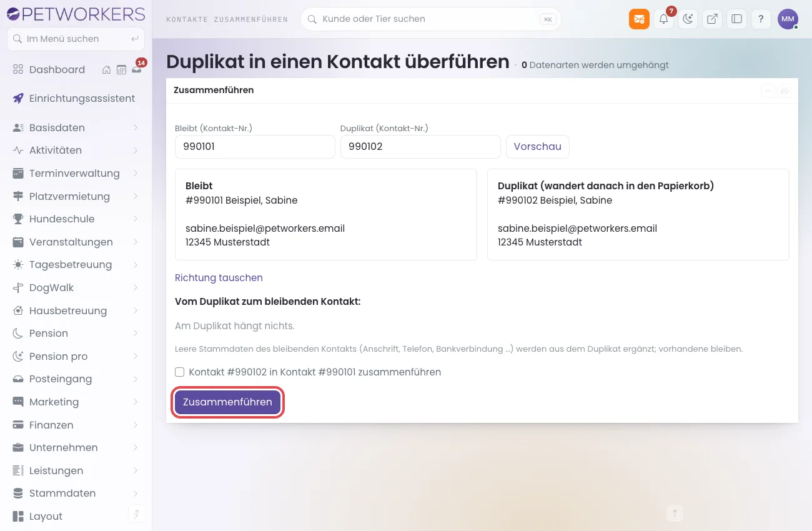
Task: Open the notifications bell with badge 7
Action: 663,19
